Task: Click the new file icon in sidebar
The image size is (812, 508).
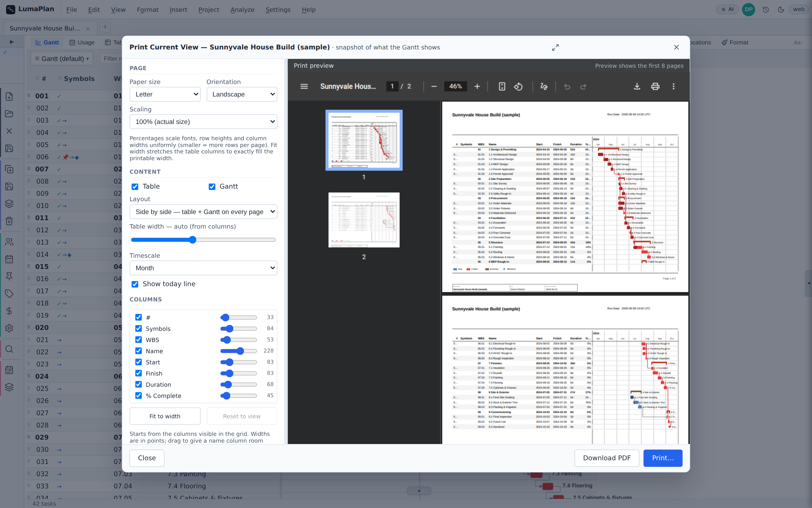Action: pyautogui.click(x=9, y=96)
